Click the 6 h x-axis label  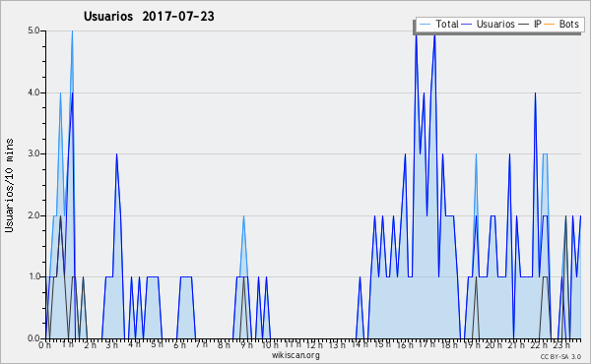(x=179, y=344)
